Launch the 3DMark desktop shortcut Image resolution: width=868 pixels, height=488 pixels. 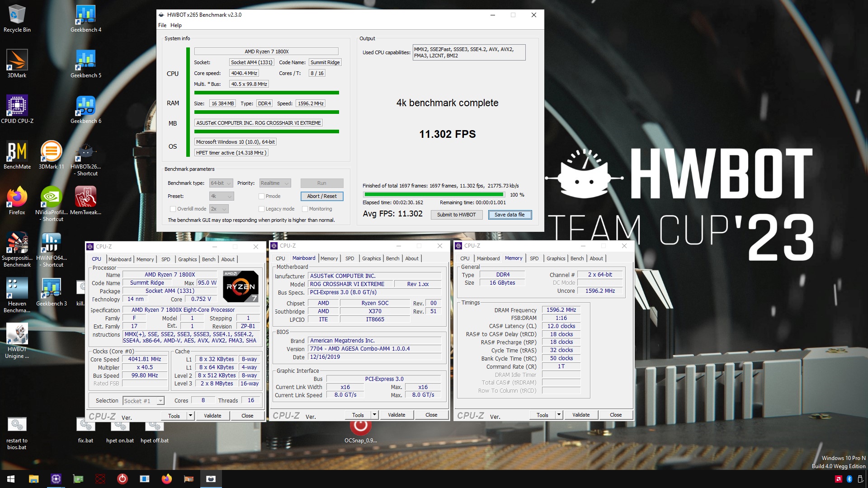(17, 64)
